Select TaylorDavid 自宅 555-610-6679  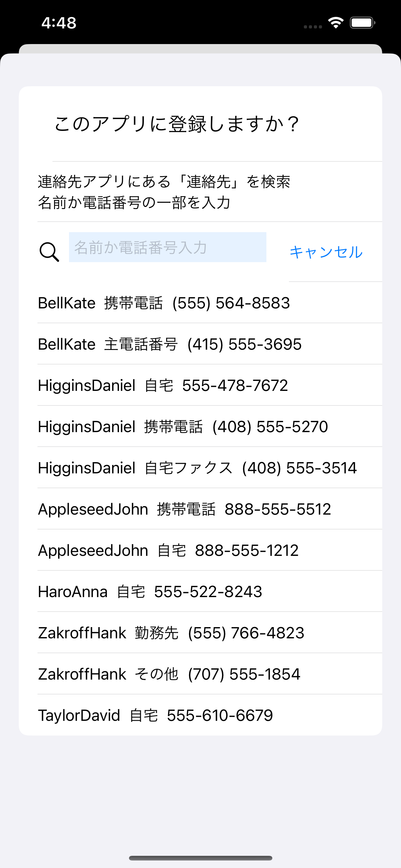click(x=155, y=715)
